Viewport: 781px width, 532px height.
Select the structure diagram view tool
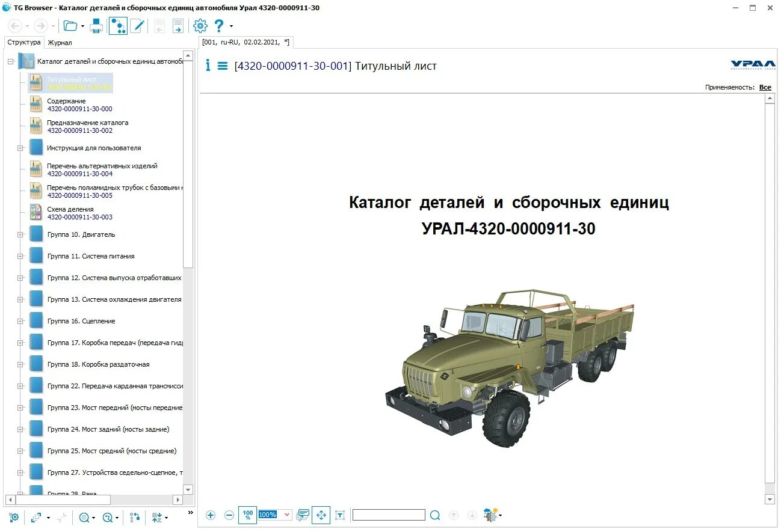[x=118, y=26]
